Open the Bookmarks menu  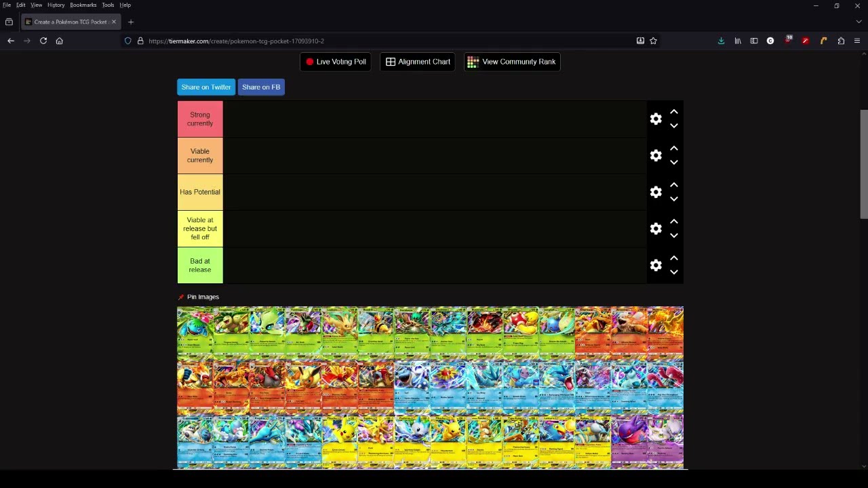[83, 5]
